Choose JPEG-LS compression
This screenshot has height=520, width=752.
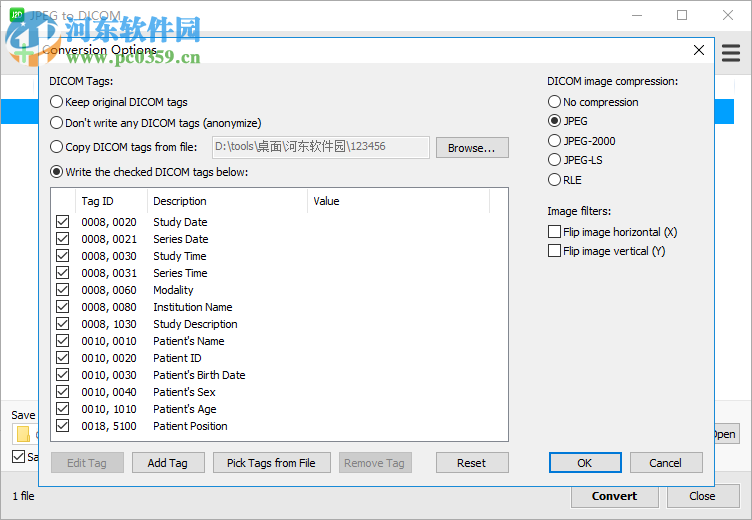[575, 160]
